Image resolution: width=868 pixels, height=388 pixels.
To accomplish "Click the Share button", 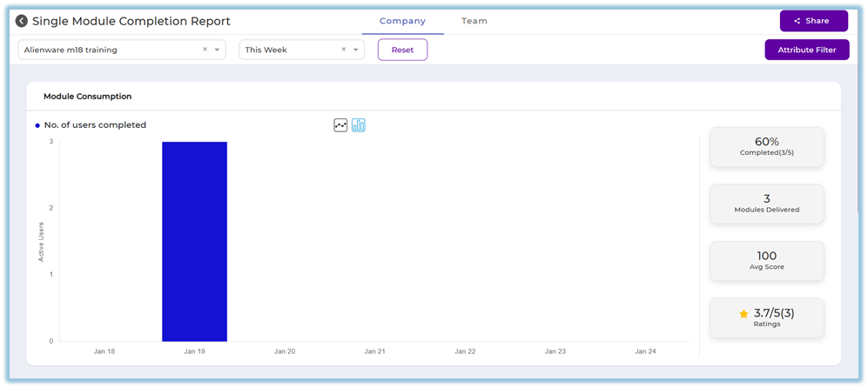I will click(x=813, y=21).
